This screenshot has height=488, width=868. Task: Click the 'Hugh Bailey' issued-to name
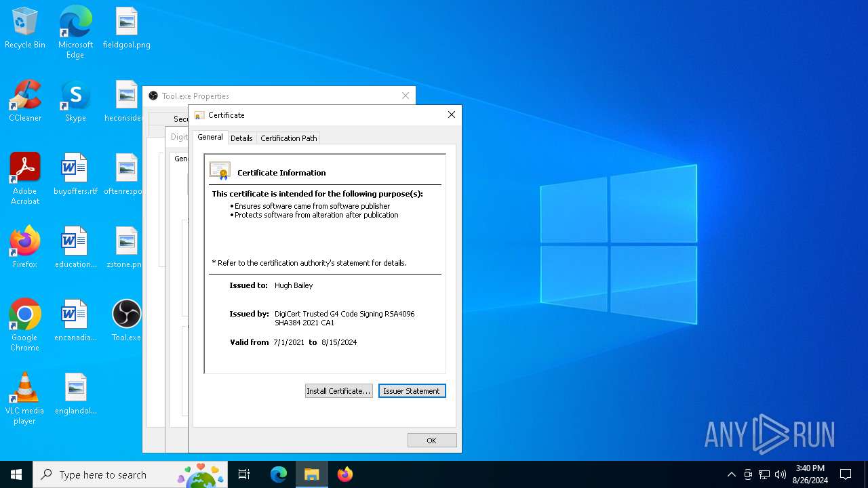coord(294,285)
